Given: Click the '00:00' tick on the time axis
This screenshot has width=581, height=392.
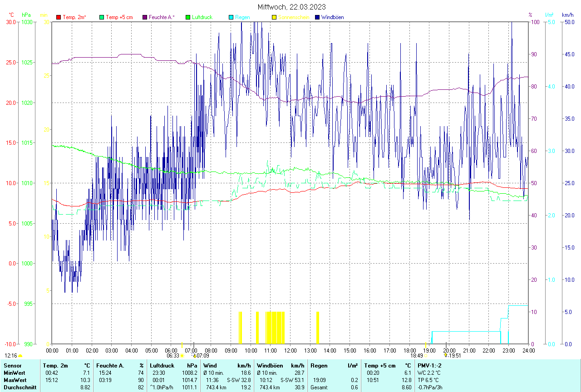Looking at the screenshot, I should [x=52, y=350].
